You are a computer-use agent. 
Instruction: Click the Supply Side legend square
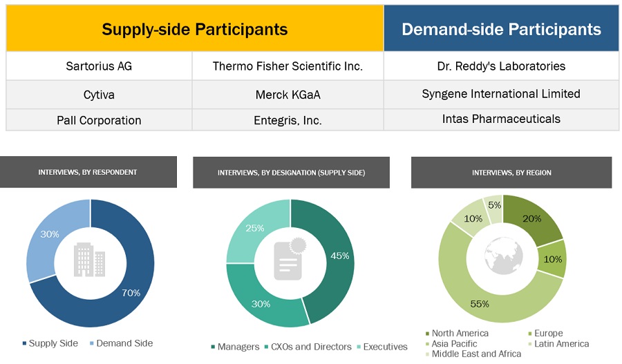click(26, 343)
